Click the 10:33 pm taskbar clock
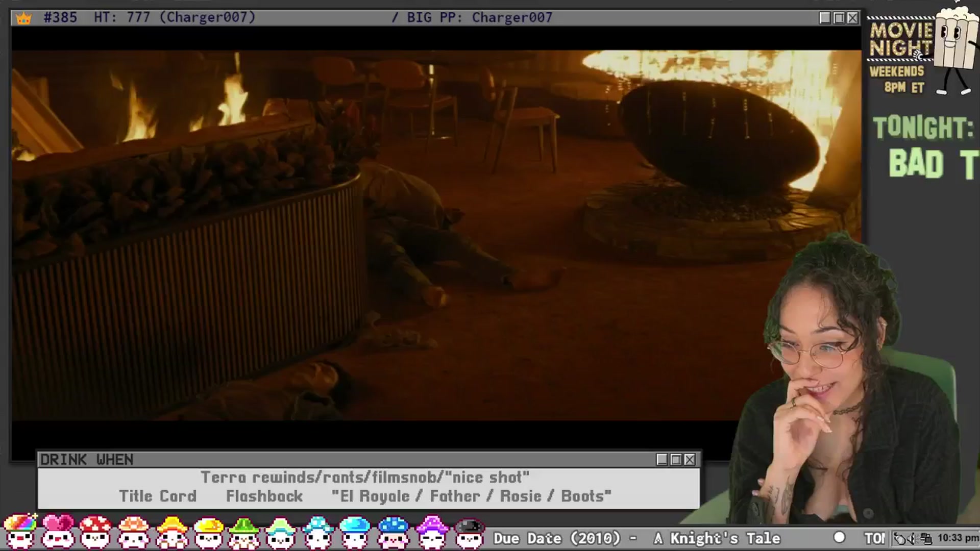The width and height of the screenshot is (980, 551). point(958,538)
